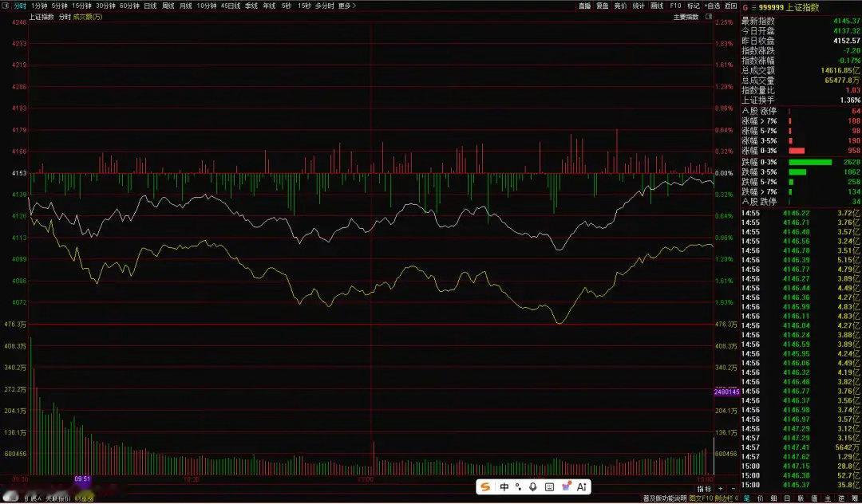The width and height of the screenshot is (862, 504).
Task: Open 图文F10 link in bottom bar
Action: tap(701, 498)
